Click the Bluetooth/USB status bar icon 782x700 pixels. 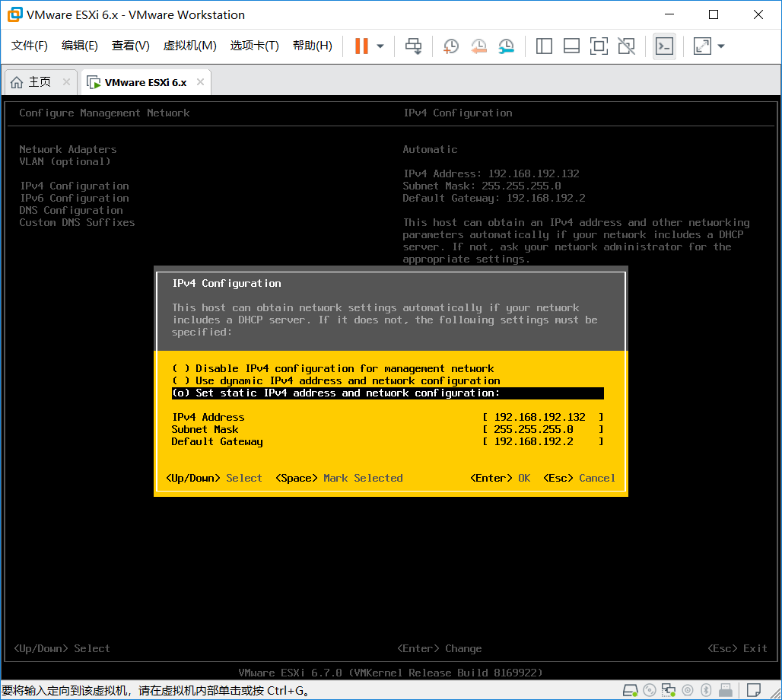(x=706, y=690)
